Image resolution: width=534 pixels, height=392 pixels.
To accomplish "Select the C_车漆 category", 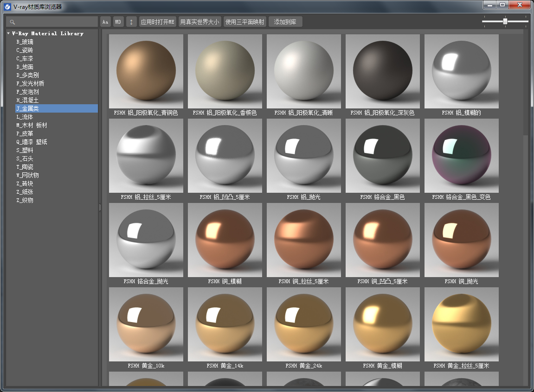I will click(25, 58).
